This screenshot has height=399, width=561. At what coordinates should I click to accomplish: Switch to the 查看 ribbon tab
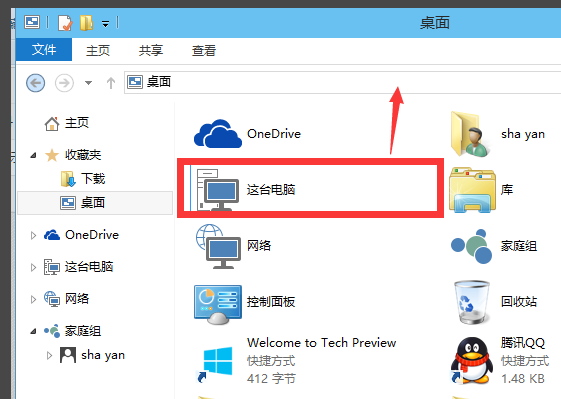(x=204, y=50)
